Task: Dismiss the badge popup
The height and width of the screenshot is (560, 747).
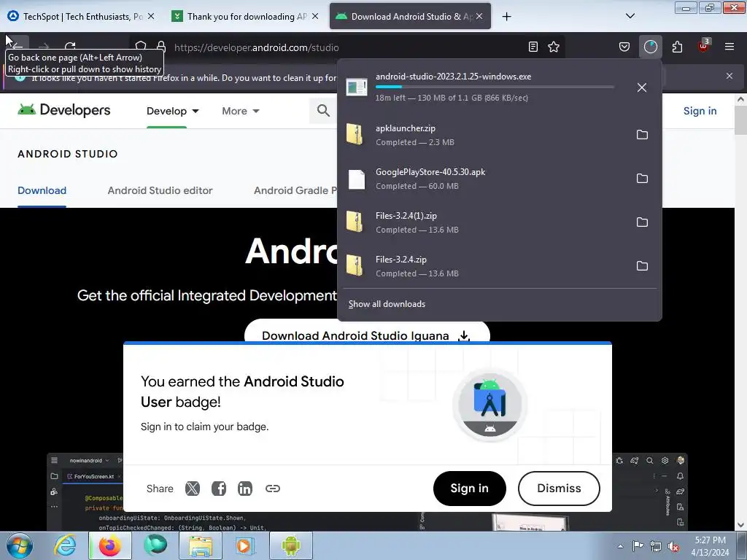Action: (x=559, y=489)
